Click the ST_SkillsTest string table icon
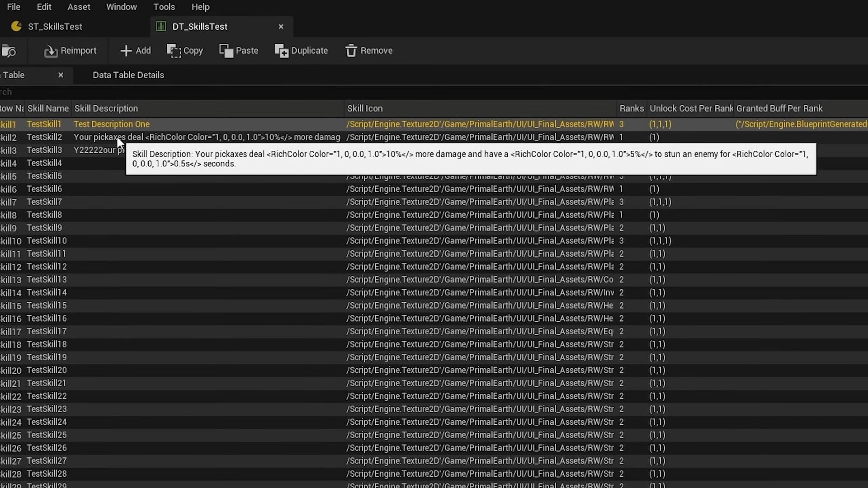 [16, 26]
